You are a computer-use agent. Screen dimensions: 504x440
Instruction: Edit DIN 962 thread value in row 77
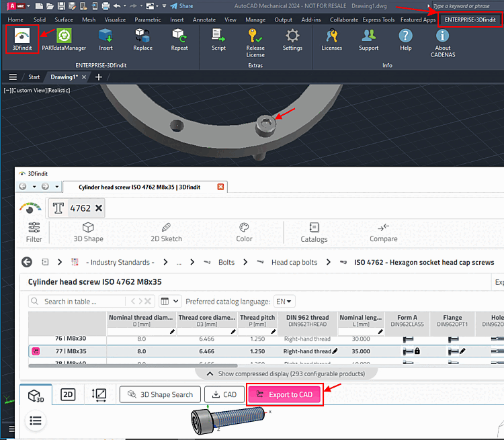(335, 351)
